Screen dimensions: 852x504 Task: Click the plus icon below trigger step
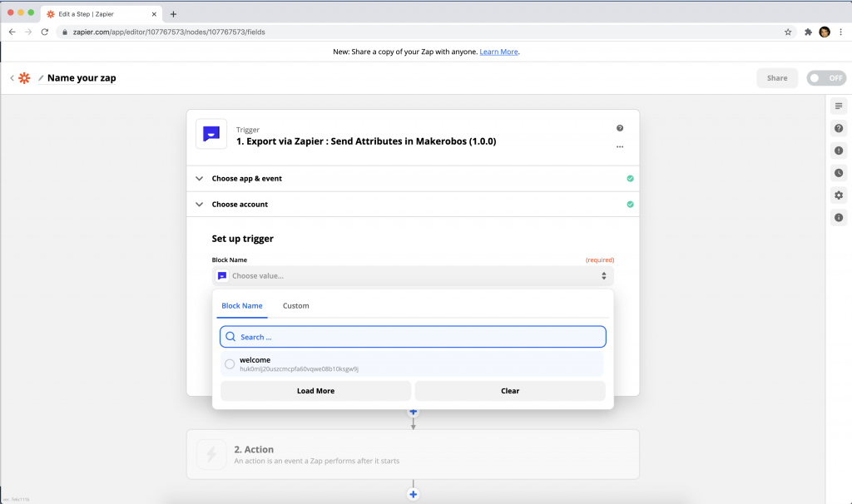[413, 412]
